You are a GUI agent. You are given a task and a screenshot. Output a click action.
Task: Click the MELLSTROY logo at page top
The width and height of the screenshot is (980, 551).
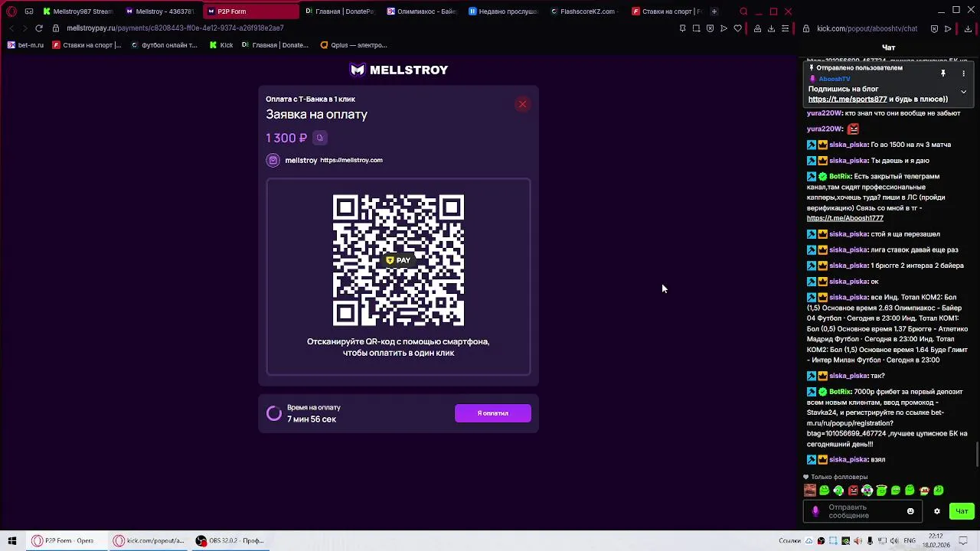pyautogui.click(x=398, y=70)
